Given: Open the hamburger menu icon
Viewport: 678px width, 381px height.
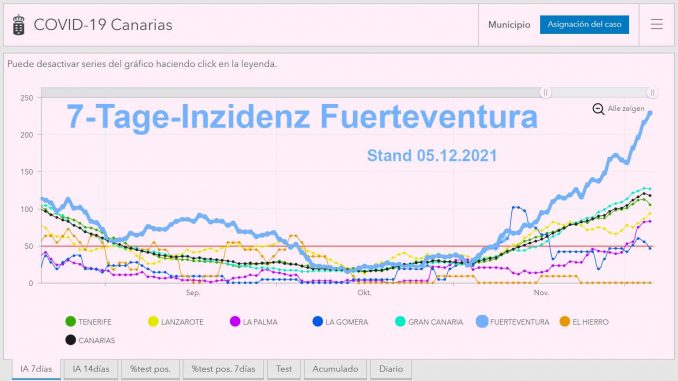Looking at the screenshot, I should [x=656, y=24].
